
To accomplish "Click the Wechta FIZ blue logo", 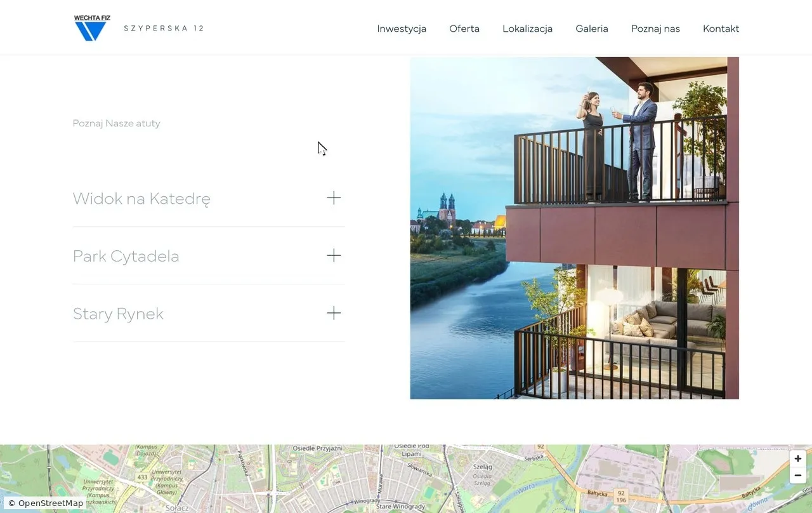I will click(92, 28).
